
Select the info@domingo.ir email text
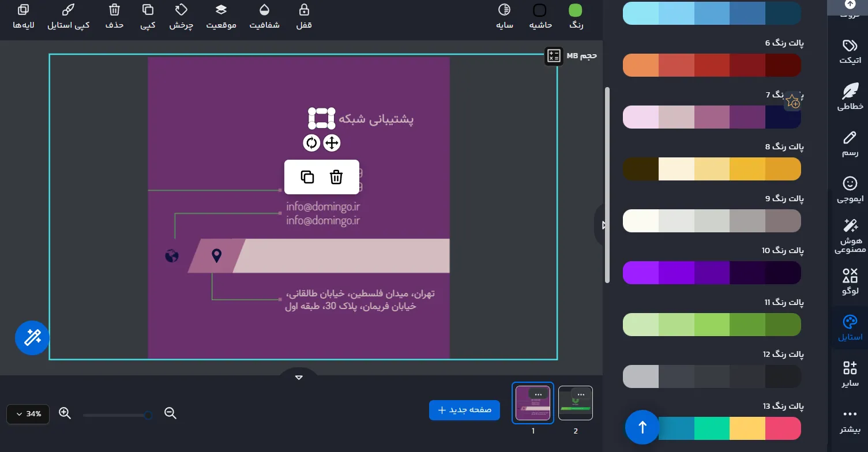pos(323,213)
